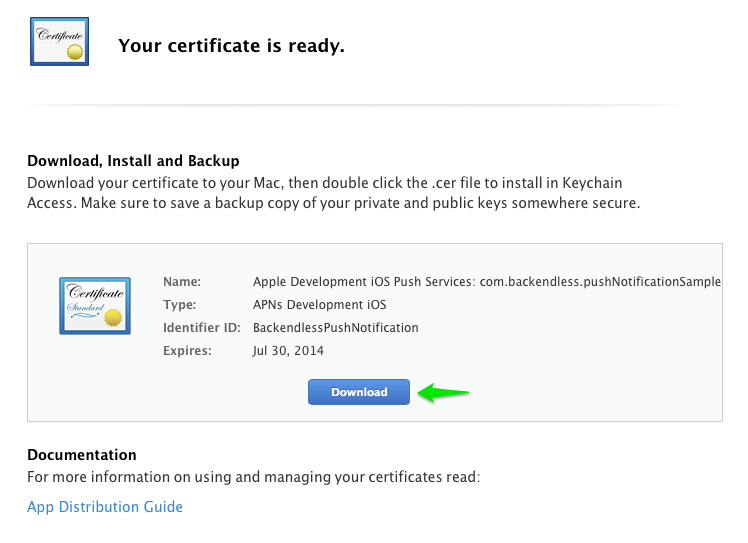Click the certificate icon beside the page heading
This screenshot has width=748, height=543.
[x=60, y=42]
